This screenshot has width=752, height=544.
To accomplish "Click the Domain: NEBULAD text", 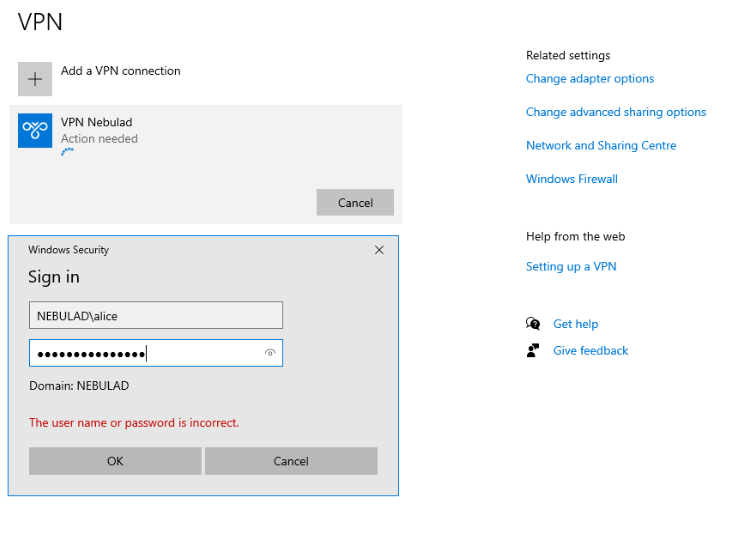I will tap(79, 386).
